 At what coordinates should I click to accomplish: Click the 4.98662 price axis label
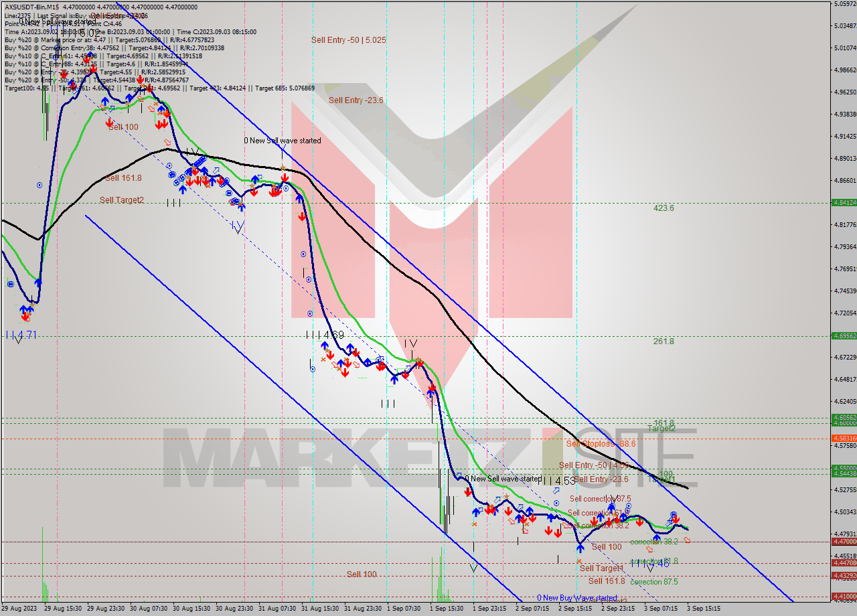click(846, 70)
